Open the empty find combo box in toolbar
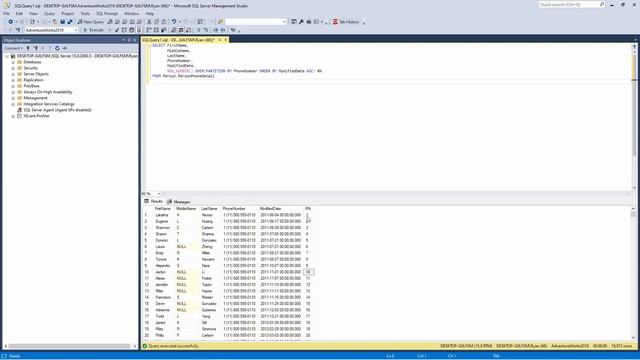 point(256,22)
